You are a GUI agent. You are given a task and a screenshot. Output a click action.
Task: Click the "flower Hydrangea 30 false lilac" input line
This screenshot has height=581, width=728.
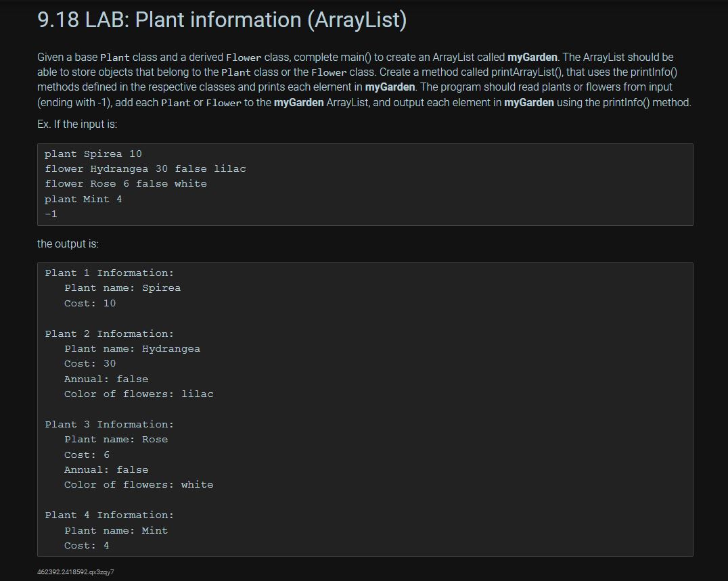[145, 168]
